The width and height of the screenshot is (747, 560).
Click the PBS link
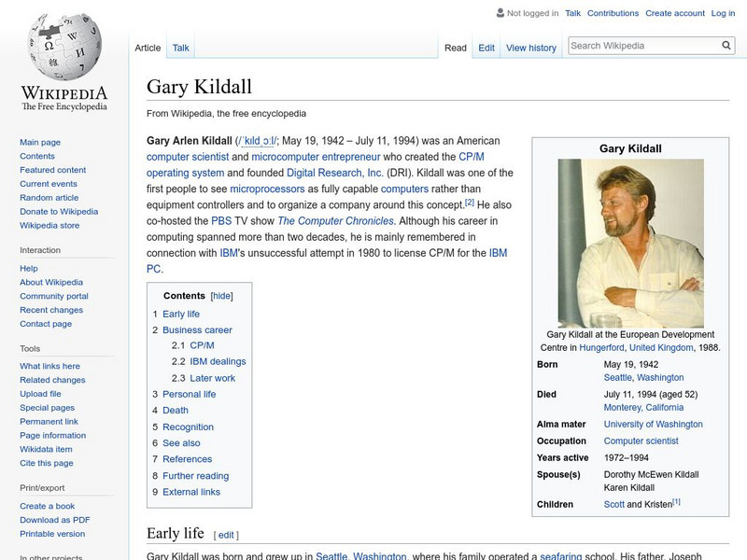221,221
